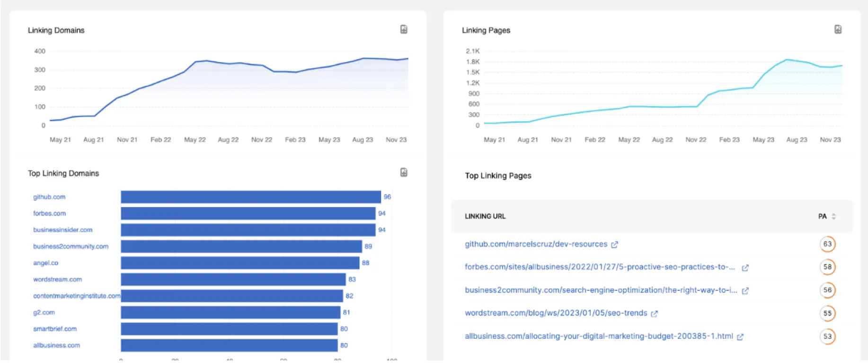Click the Top Linking Domains export icon

[x=403, y=172]
